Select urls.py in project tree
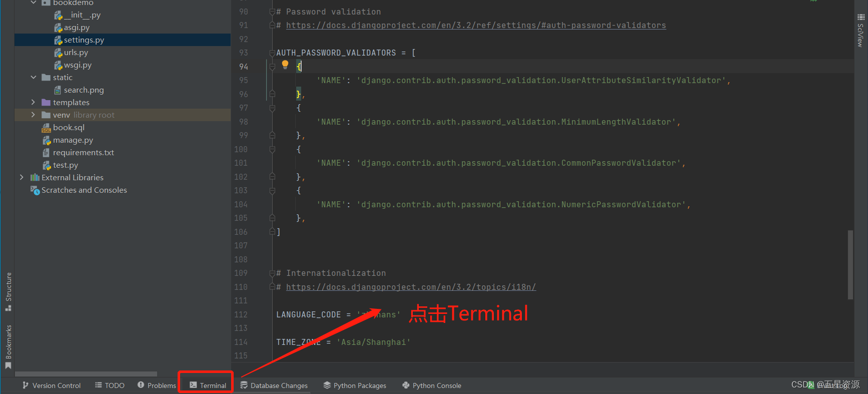The width and height of the screenshot is (868, 394). (x=76, y=53)
